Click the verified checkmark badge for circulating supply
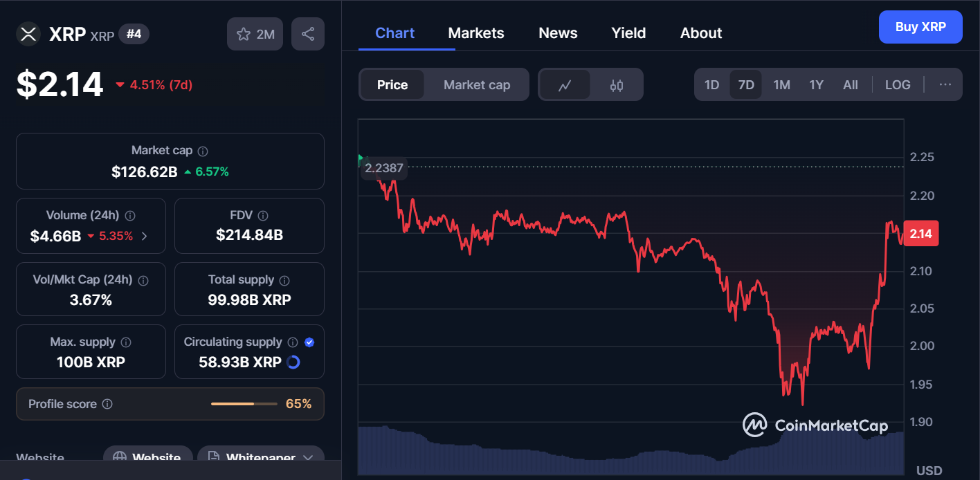Viewport: 980px width, 480px height. 309,342
